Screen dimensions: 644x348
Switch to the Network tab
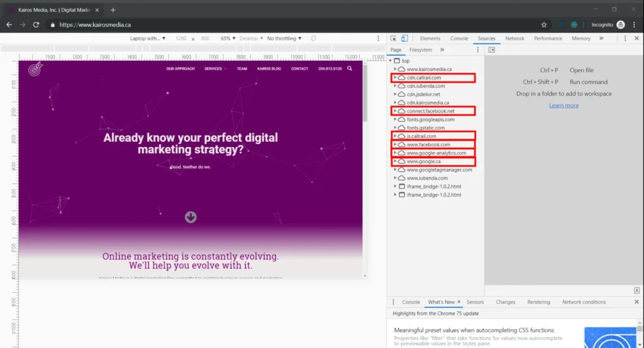point(514,38)
